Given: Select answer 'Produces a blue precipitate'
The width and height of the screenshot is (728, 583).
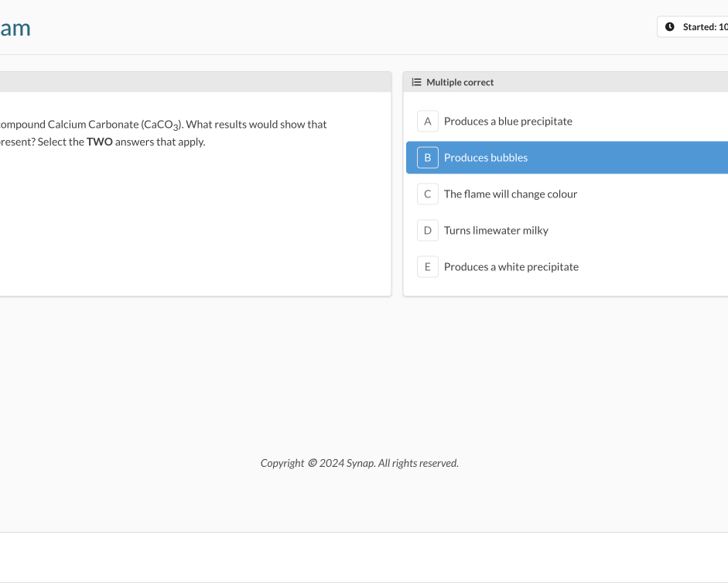Looking at the screenshot, I should click(508, 122).
